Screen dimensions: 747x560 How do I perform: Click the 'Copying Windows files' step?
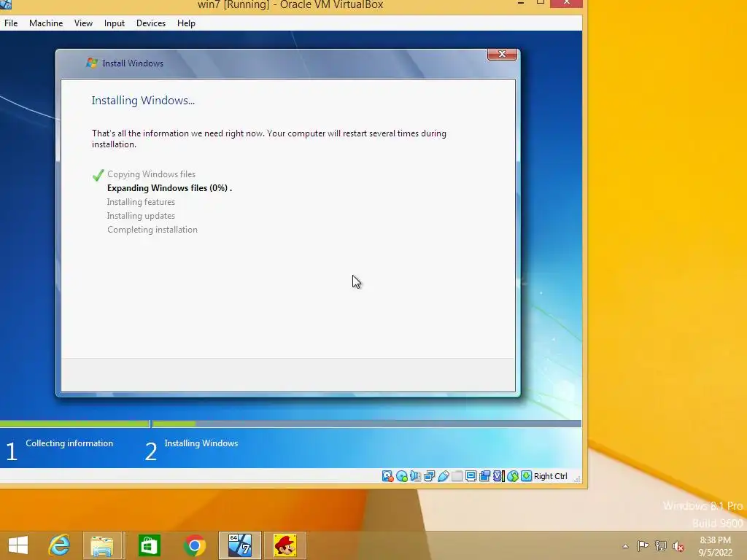pyautogui.click(x=151, y=174)
